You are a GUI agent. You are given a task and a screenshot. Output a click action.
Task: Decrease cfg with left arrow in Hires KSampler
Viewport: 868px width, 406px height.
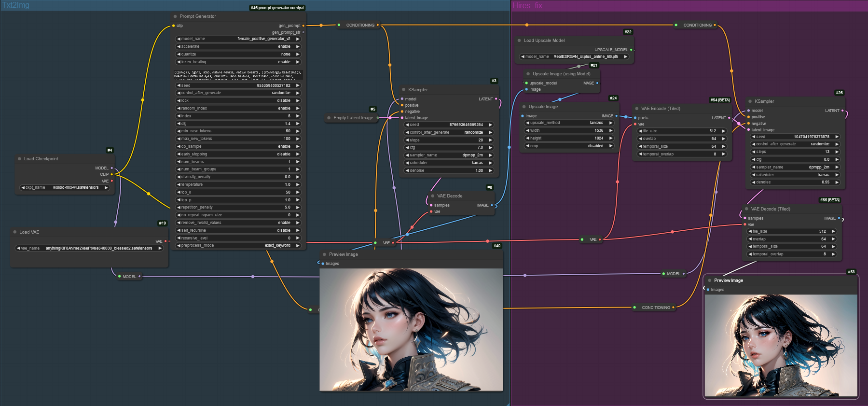[754, 159]
